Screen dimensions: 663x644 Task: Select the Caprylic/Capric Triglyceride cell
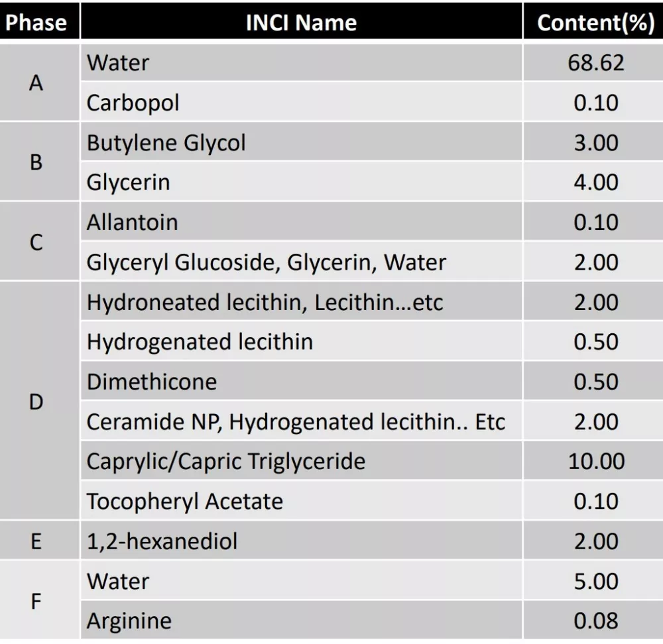226,461
